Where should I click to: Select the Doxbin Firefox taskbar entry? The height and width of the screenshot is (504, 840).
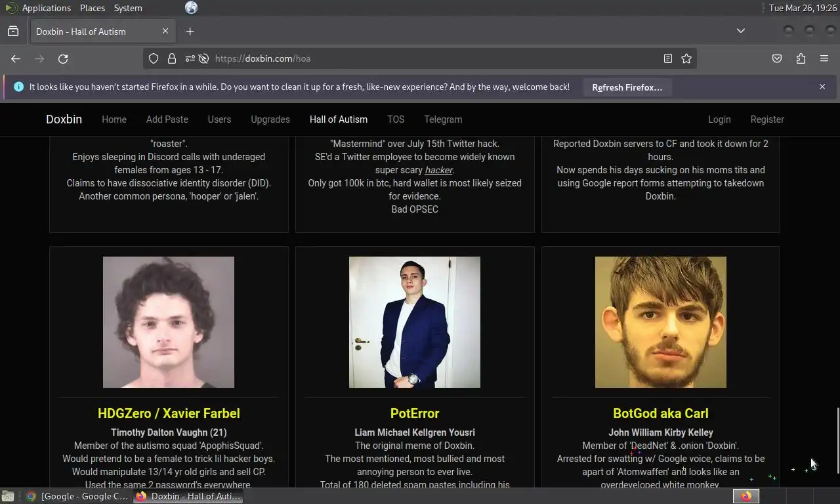[x=188, y=496]
